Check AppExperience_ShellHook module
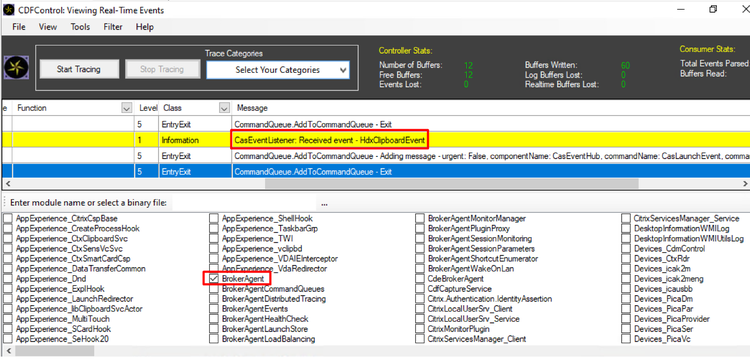The image size is (750, 363). pos(214,219)
